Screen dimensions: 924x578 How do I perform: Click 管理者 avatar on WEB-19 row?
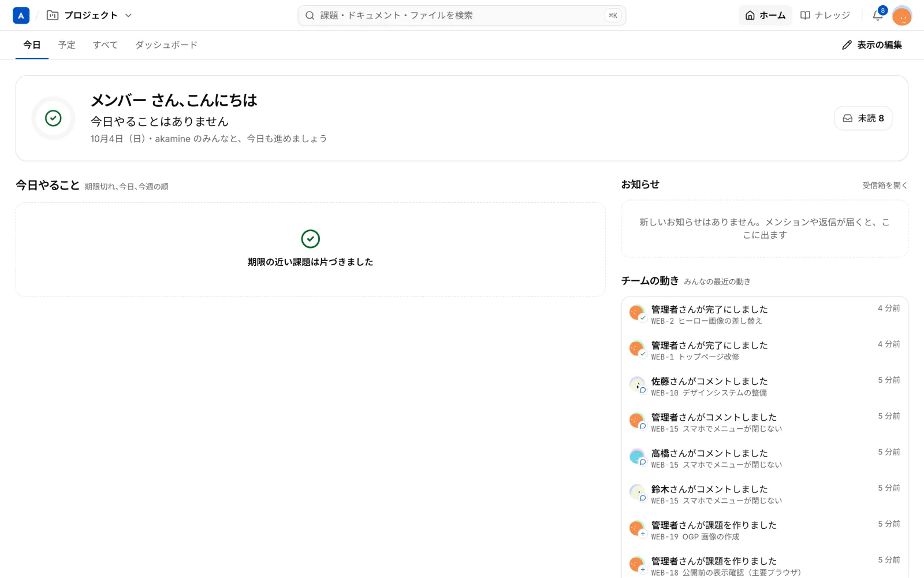coord(637,528)
